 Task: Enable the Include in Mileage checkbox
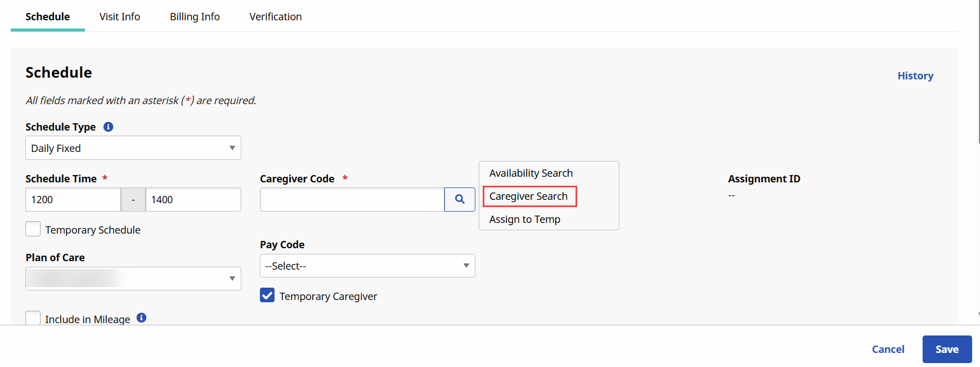click(33, 318)
